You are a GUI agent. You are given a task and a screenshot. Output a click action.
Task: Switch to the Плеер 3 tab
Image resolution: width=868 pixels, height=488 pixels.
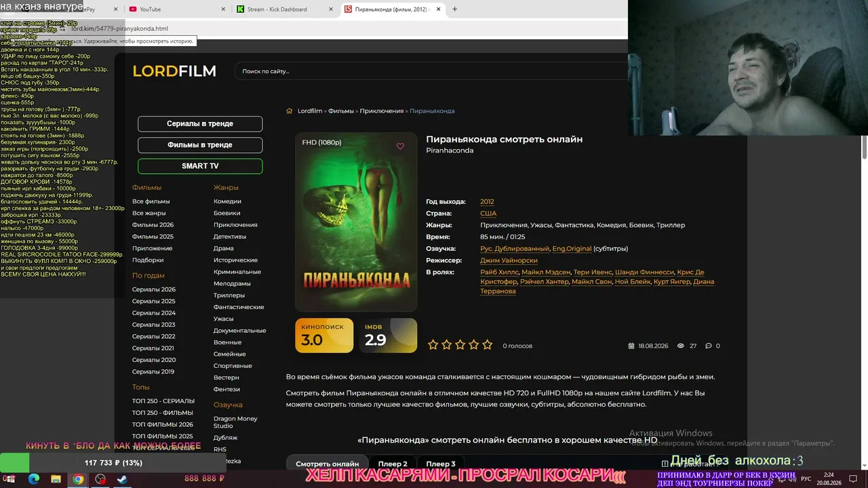coord(441,464)
